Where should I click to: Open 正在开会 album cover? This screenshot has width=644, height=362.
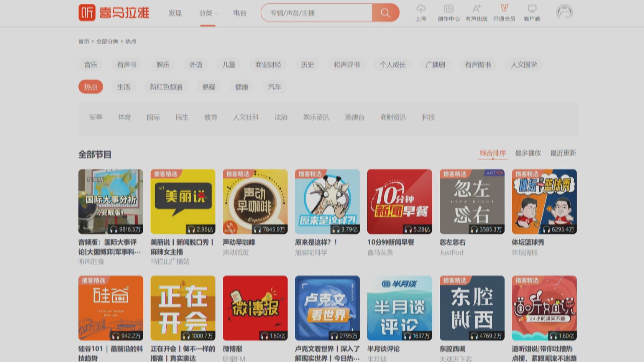coord(183,308)
